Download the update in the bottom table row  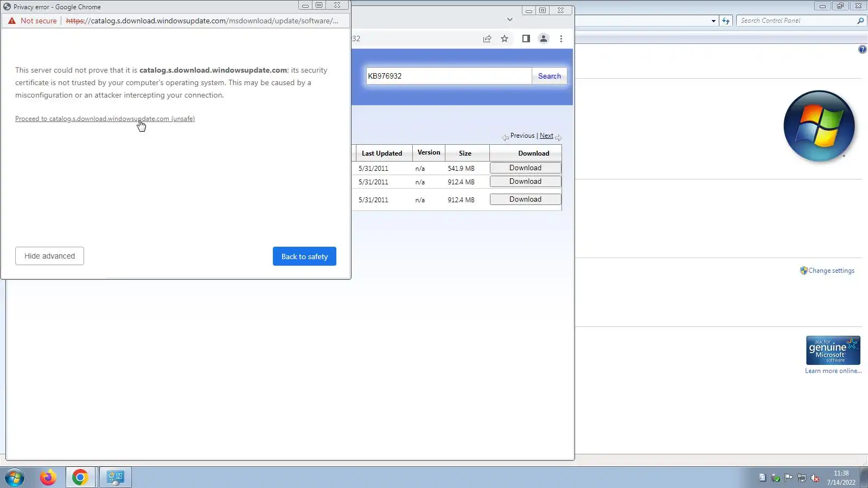(x=525, y=200)
